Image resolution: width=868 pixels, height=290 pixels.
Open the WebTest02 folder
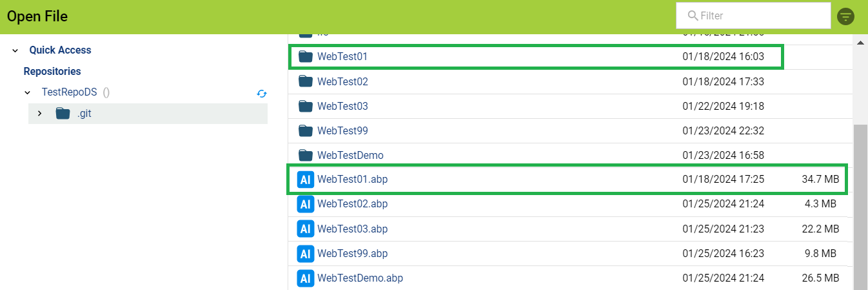tap(342, 81)
